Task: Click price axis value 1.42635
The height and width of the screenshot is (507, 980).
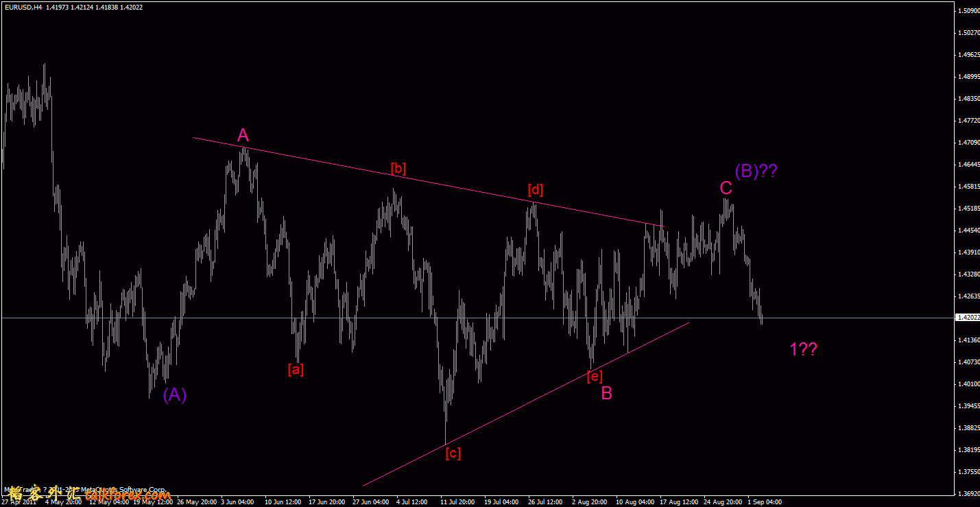Action: [968, 296]
